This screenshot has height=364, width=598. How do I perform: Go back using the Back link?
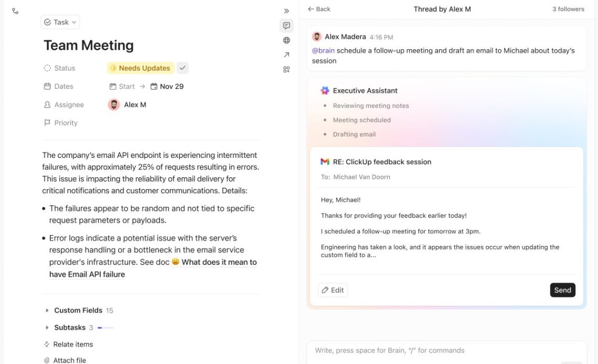[x=319, y=9]
